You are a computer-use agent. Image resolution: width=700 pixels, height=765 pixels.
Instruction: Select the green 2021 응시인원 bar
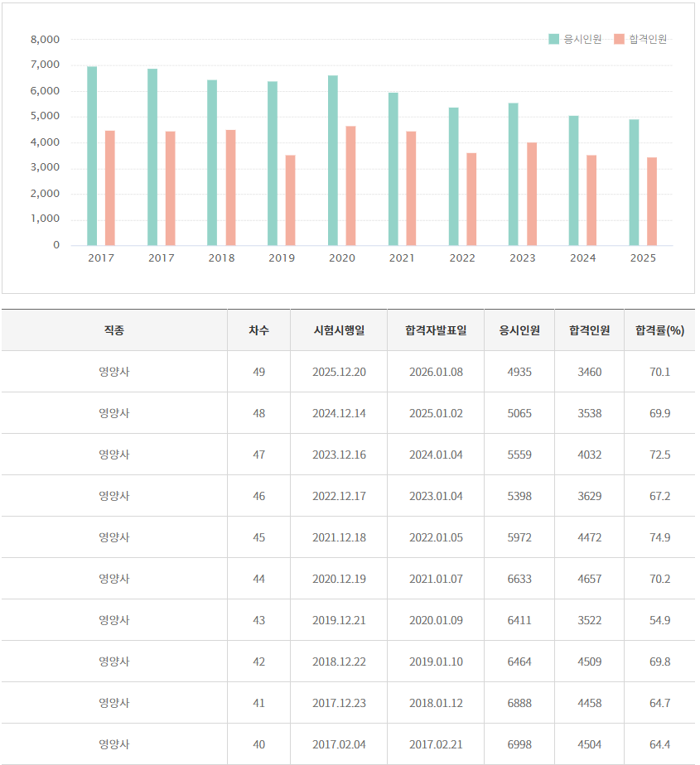pos(393,169)
